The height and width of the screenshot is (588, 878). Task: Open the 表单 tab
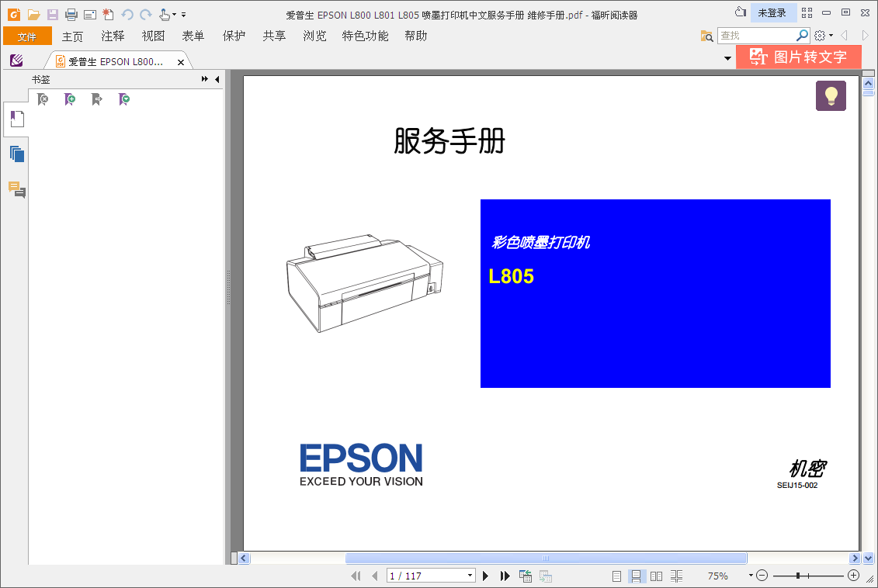[193, 36]
